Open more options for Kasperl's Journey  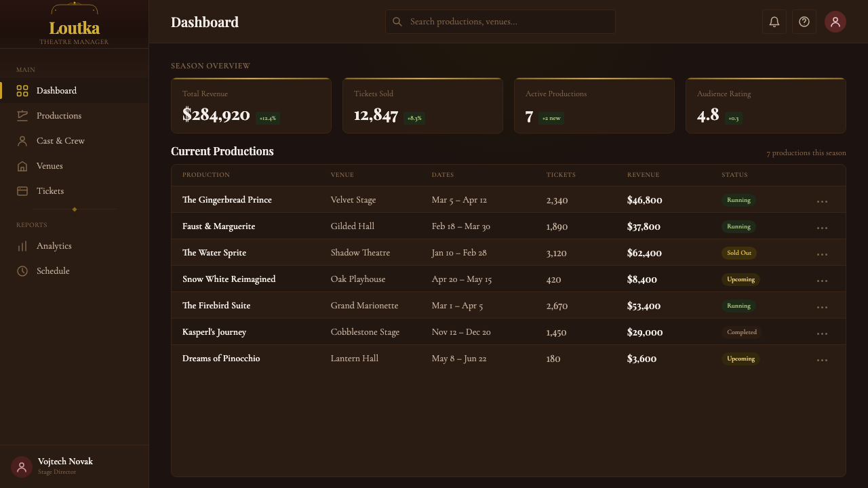(x=822, y=333)
